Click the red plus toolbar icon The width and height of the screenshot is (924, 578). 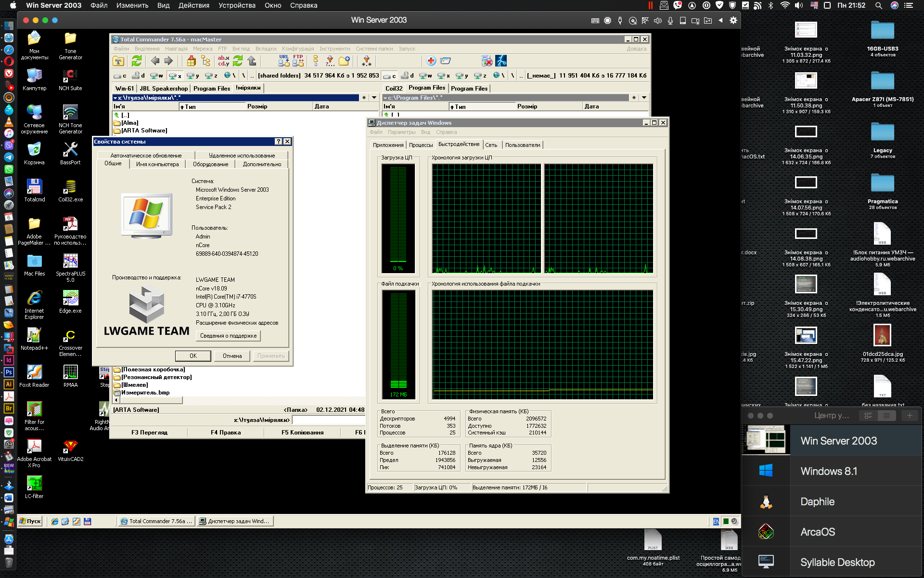point(431,61)
